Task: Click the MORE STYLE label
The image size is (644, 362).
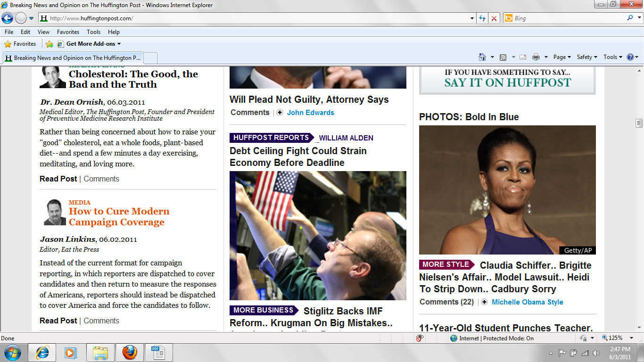Action: pyautogui.click(x=446, y=264)
